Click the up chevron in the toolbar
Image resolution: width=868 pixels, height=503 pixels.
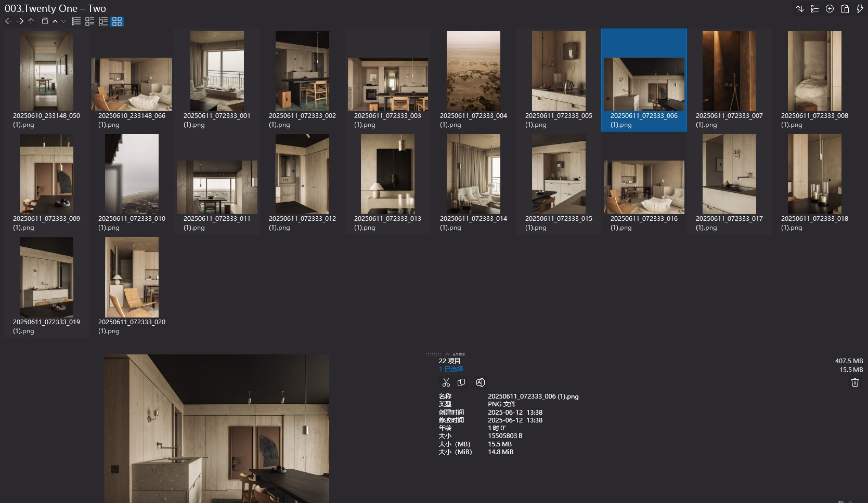tap(55, 22)
